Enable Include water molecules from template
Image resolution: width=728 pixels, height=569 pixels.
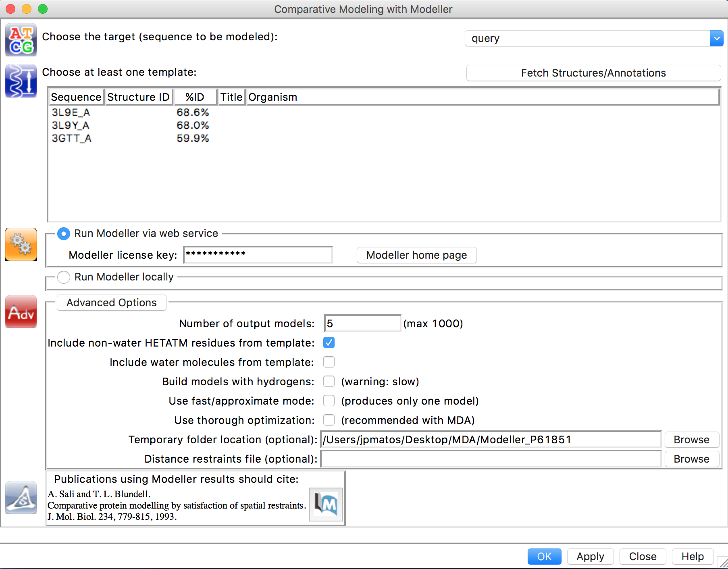click(x=329, y=362)
